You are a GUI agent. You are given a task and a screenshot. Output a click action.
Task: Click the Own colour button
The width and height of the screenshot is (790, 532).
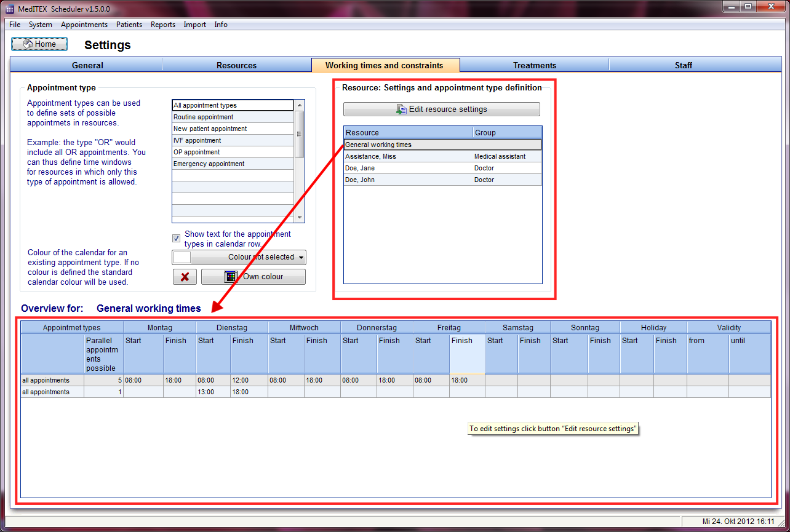(x=253, y=277)
